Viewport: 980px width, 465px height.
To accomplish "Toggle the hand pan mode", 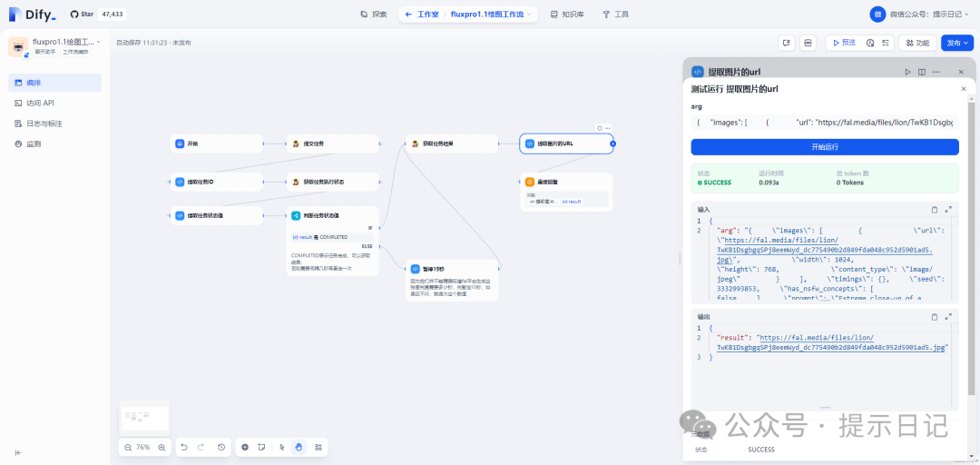I will click(x=299, y=448).
